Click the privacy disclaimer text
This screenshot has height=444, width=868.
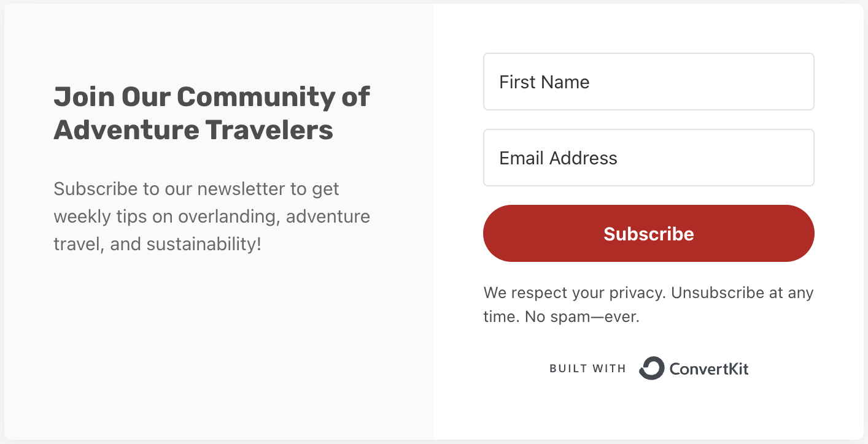[649, 304]
